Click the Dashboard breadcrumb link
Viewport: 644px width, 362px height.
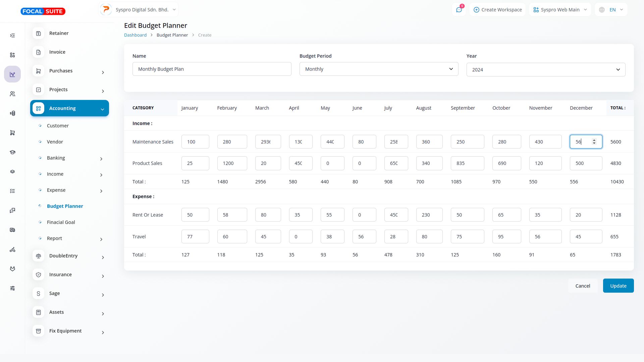tap(135, 35)
